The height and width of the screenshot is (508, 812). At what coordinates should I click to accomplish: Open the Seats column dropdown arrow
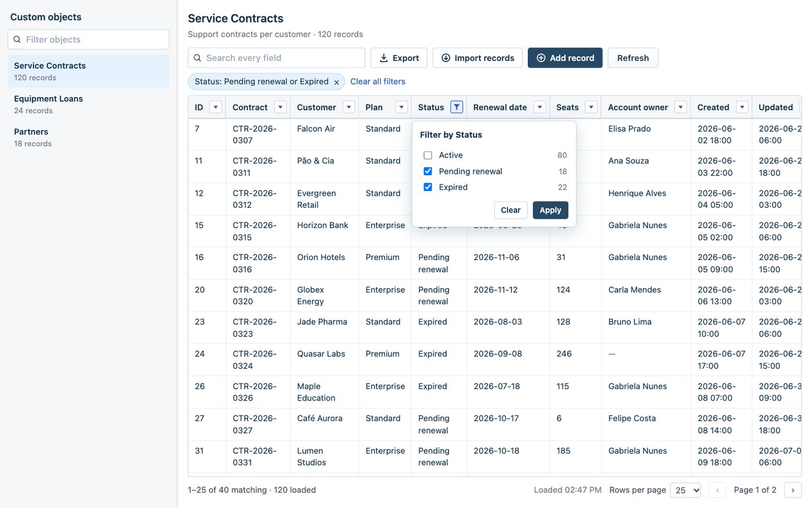tap(592, 107)
